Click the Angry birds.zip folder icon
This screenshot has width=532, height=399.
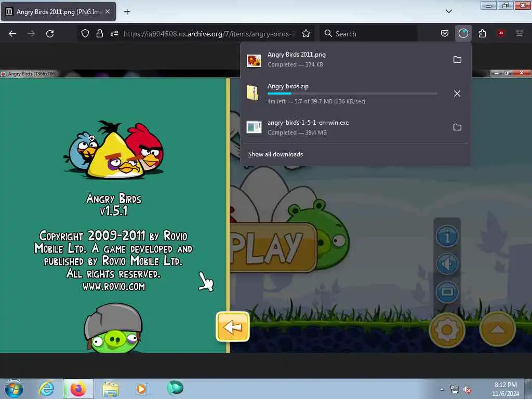[252, 92]
